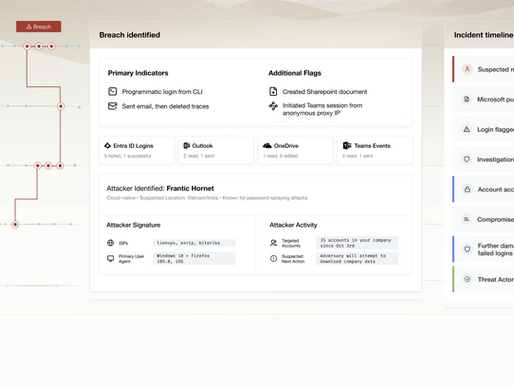Open the Outlook activity card
The width and height of the screenshot is (514, 386).
click(216, 150)
